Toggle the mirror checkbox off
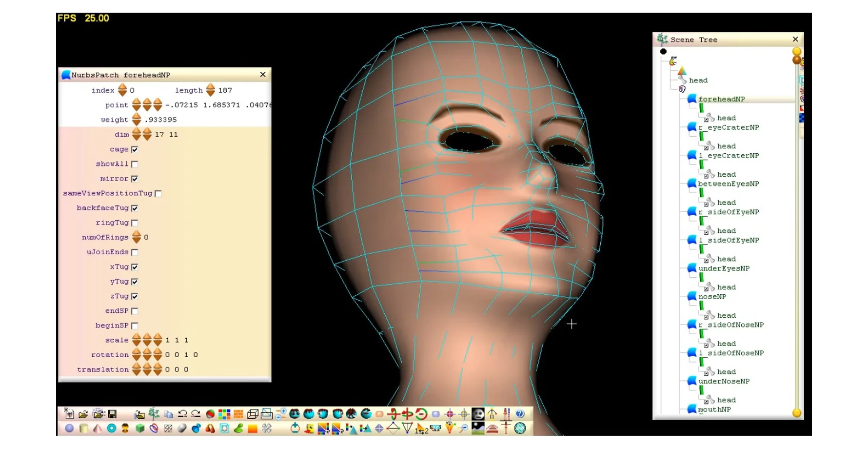 click(x=135, y=179)
